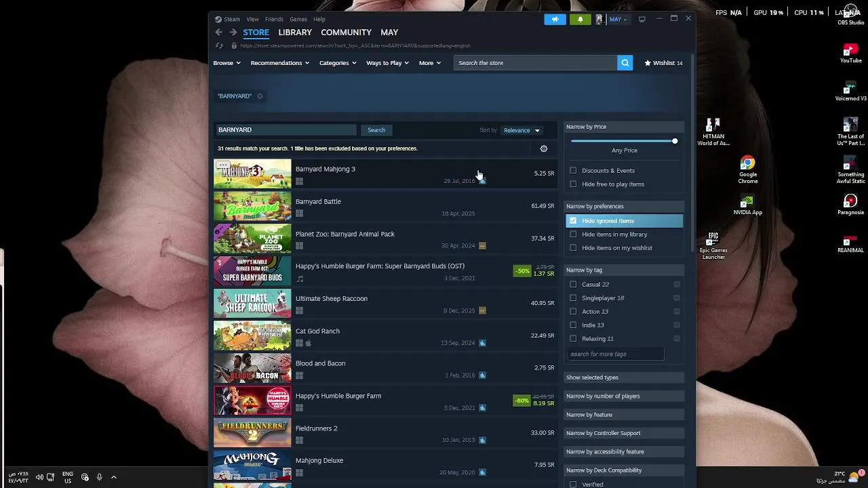Switch to the LIBRARY tab

[x=295, y=33]
